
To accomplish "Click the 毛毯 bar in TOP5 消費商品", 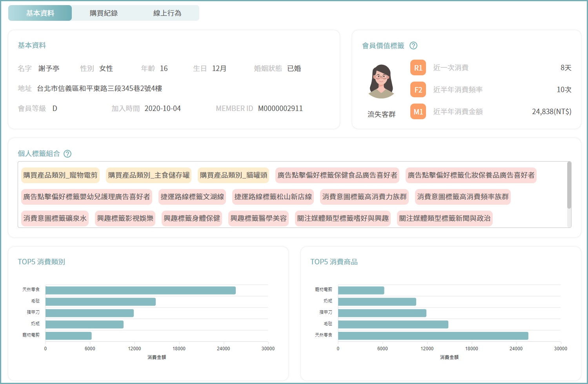I will [393, 324].
